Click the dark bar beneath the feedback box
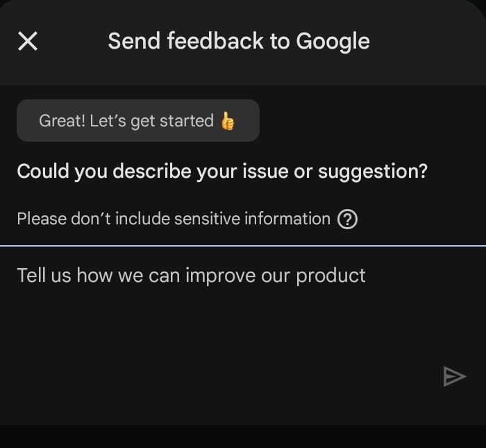Screen dimensions: 486x448 [x=243, y=436]
